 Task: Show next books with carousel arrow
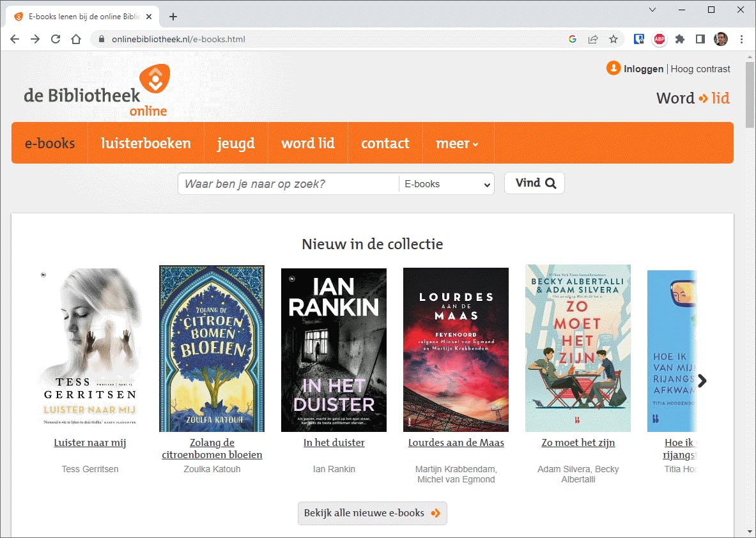coord(702,381)
